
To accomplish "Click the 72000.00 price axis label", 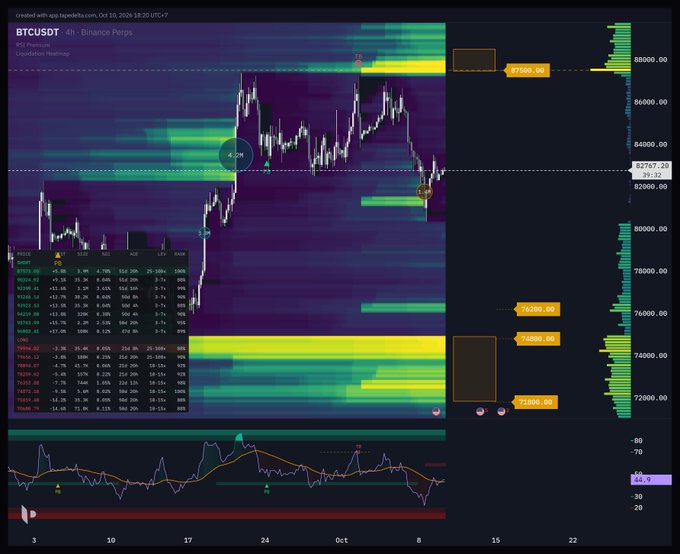I will [x=651, y=398].
